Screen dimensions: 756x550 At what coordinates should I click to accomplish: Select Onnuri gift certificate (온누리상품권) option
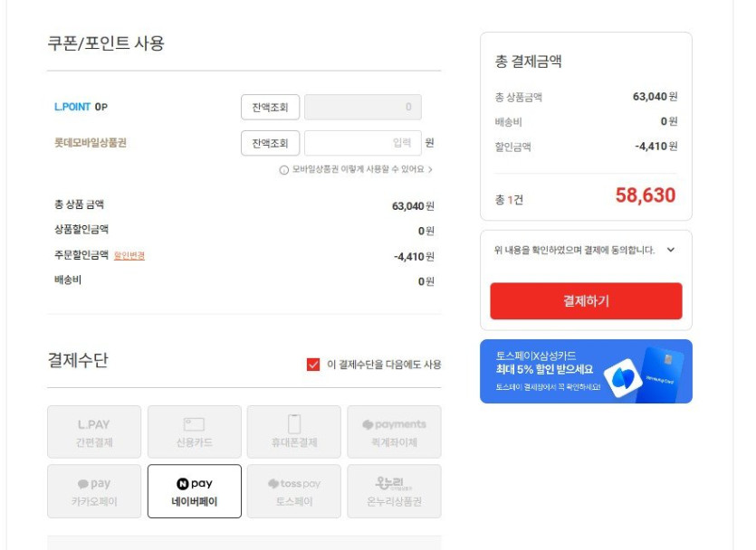click(394, 491)
